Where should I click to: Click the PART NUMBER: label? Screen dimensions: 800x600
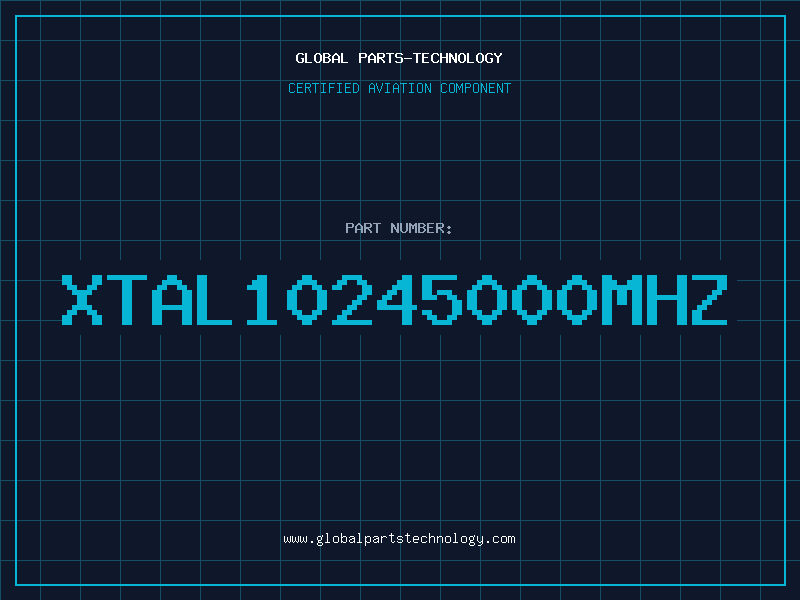pyautogui.click(x=398, y=228)
